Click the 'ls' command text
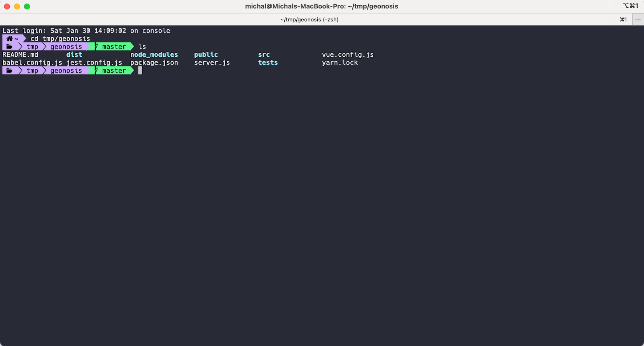The height and width of the screenshot is (346, 644). click(142, 47)
